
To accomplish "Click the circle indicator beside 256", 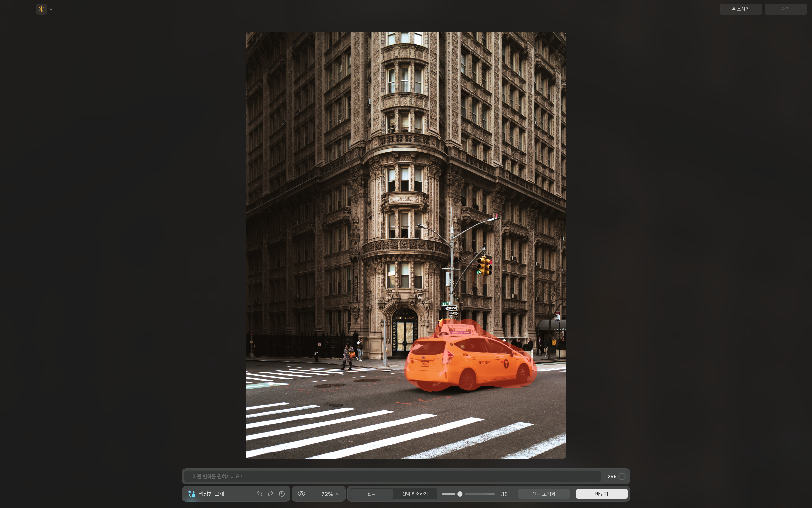I will [x=622, y=476].
